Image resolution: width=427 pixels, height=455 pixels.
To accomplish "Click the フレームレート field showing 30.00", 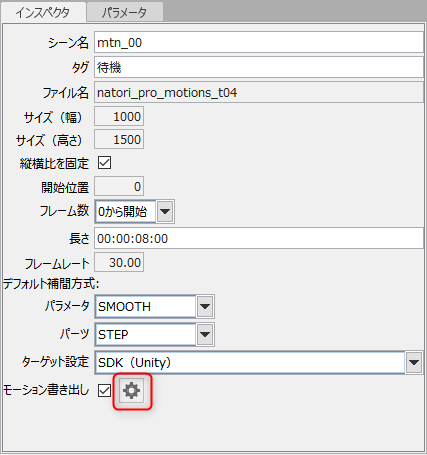I will coord(119,262).
